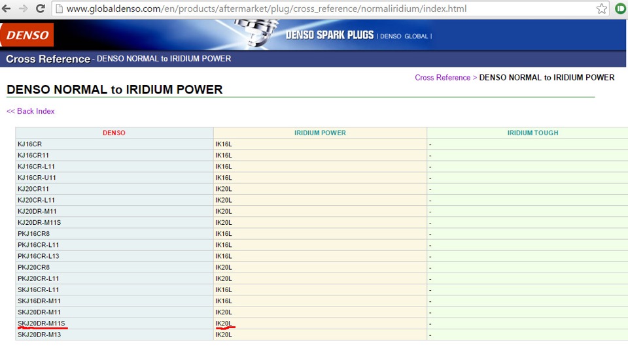The height and width of the screenshot is (364, 628).
Task: Select the PKJ20CR-L11 cell
Action: click(x=114, y=278)
